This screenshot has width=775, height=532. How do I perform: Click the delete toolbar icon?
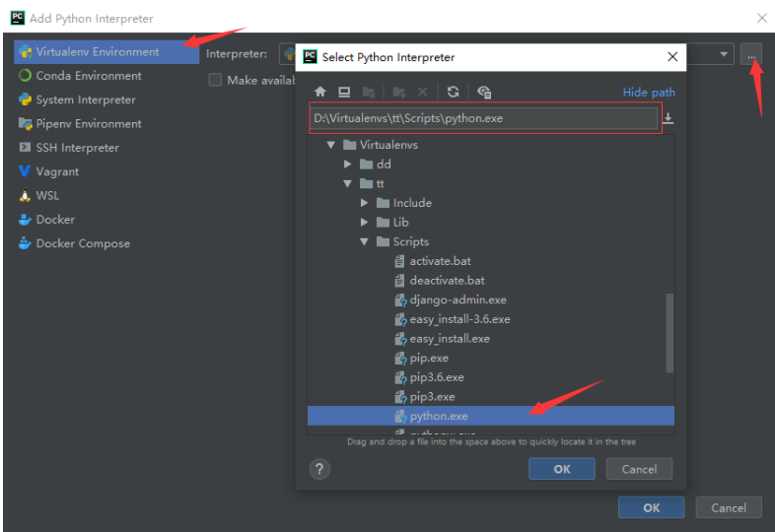[423, 92]
